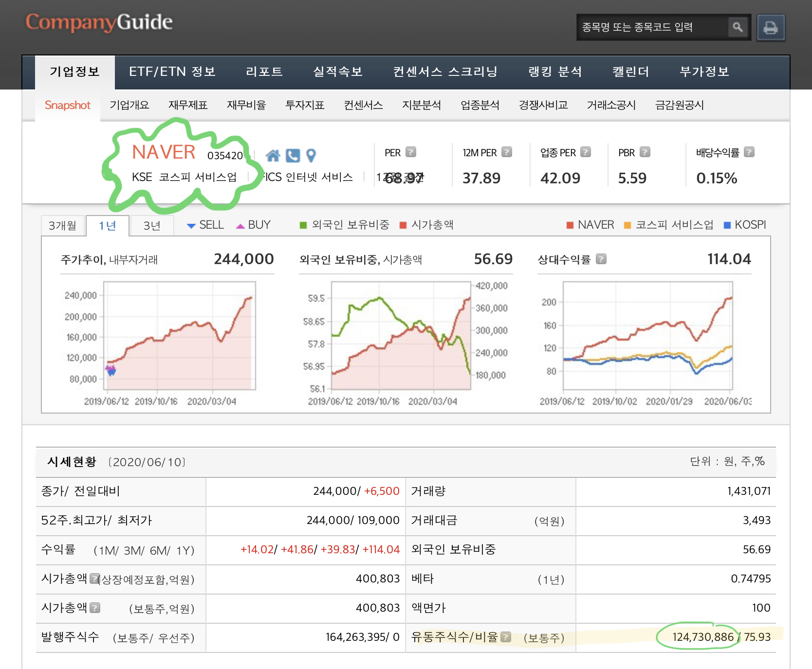Open the 리포트 main tab
This screenshot has height=669, width=812.
point(264,72)
